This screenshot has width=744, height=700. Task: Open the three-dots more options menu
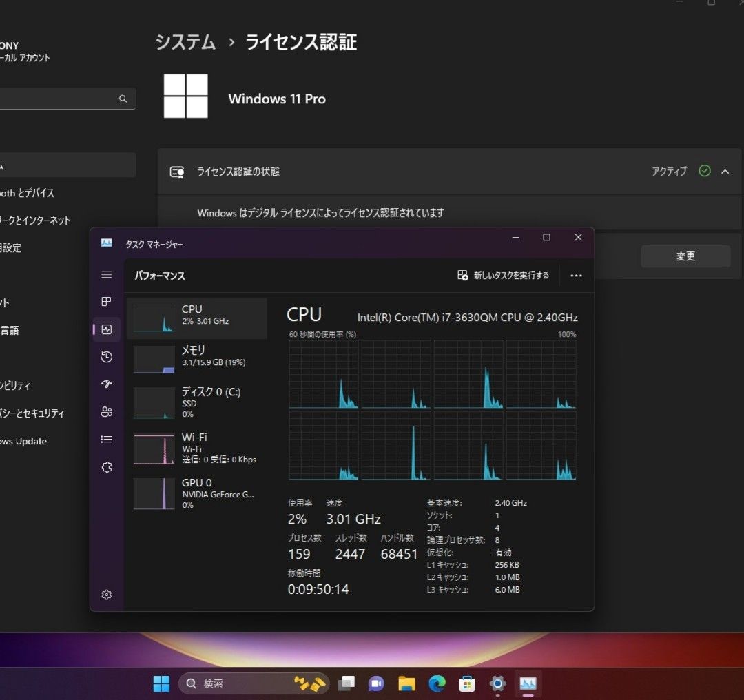576,276
